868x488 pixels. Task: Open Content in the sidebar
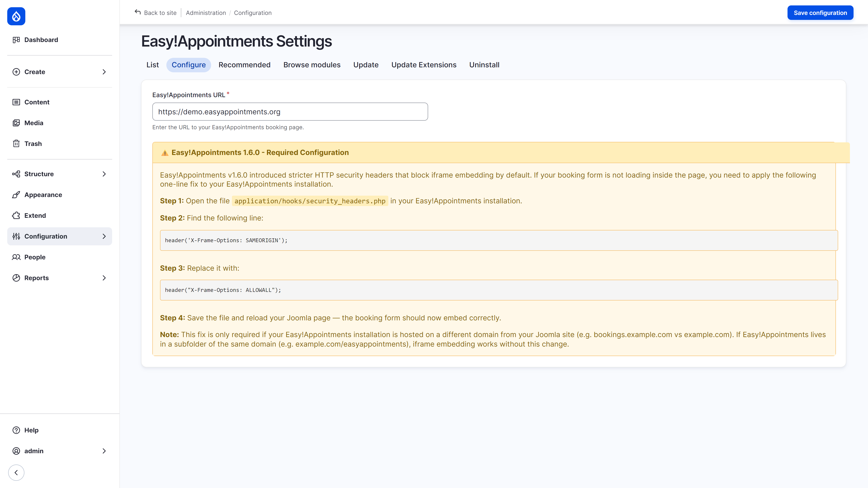pyautogui.click(x=60, y=102)
